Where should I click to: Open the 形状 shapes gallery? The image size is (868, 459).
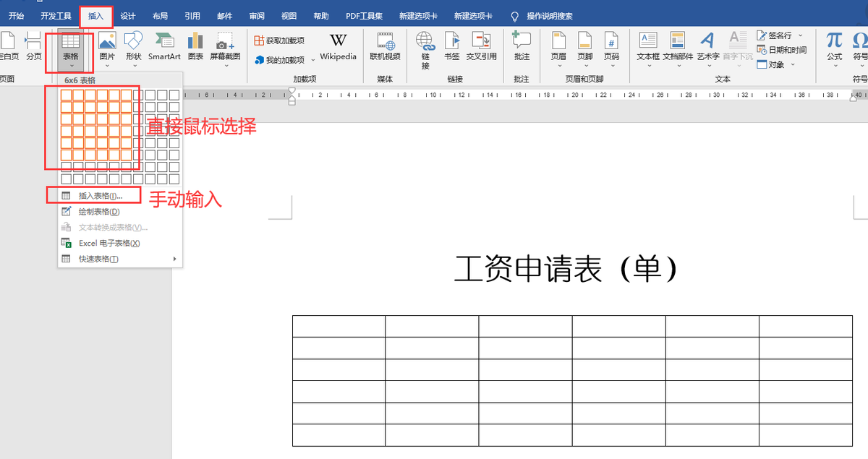(x=133, y=41)
